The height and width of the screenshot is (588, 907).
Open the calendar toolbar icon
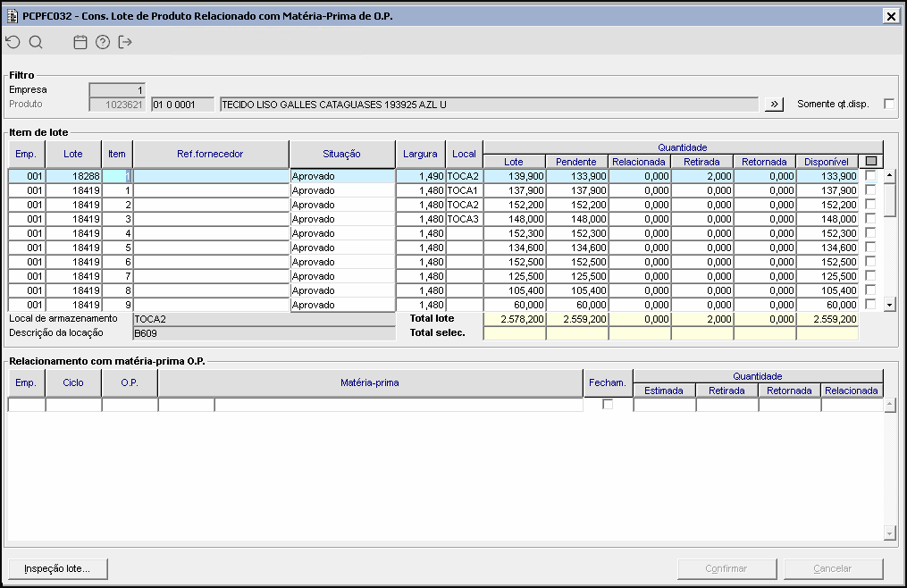pos(80,42)
